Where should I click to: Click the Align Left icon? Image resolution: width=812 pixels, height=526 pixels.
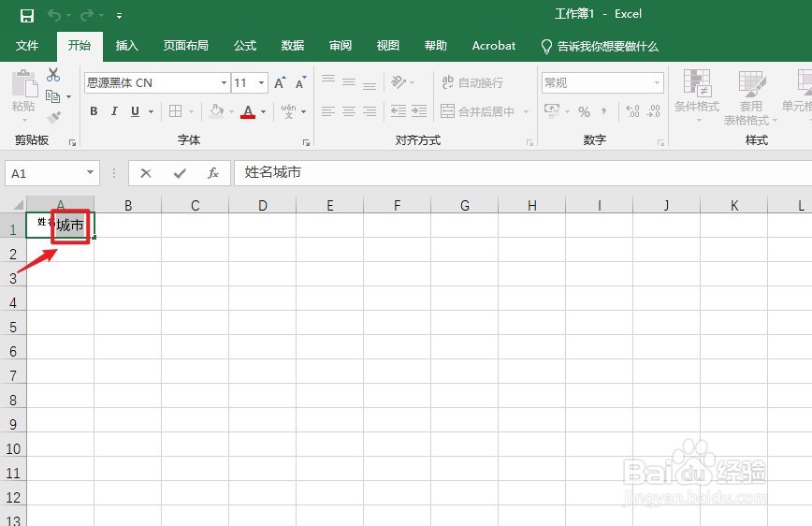pos(328,110)
